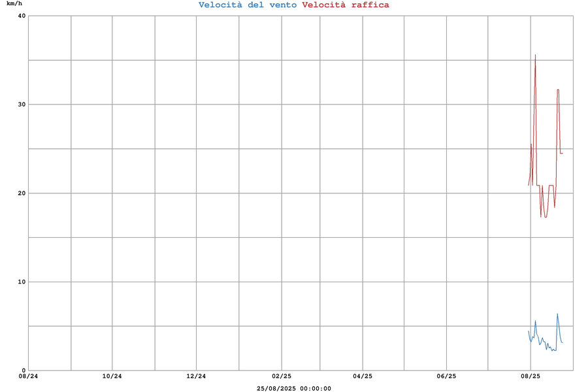Click the y-axis value 0
The height and width of the screenshot is (392, 588).
[24, 370]
